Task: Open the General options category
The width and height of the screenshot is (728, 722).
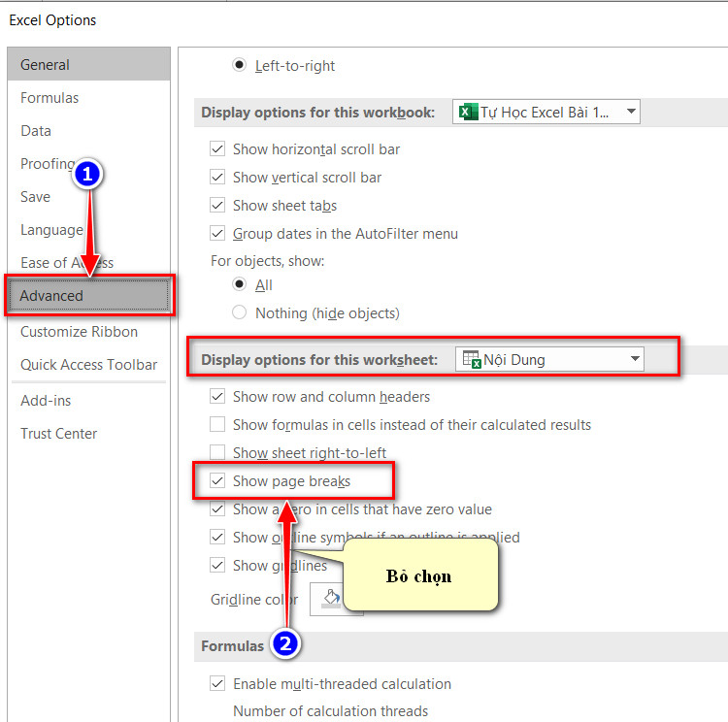Action: click(88, 65)
